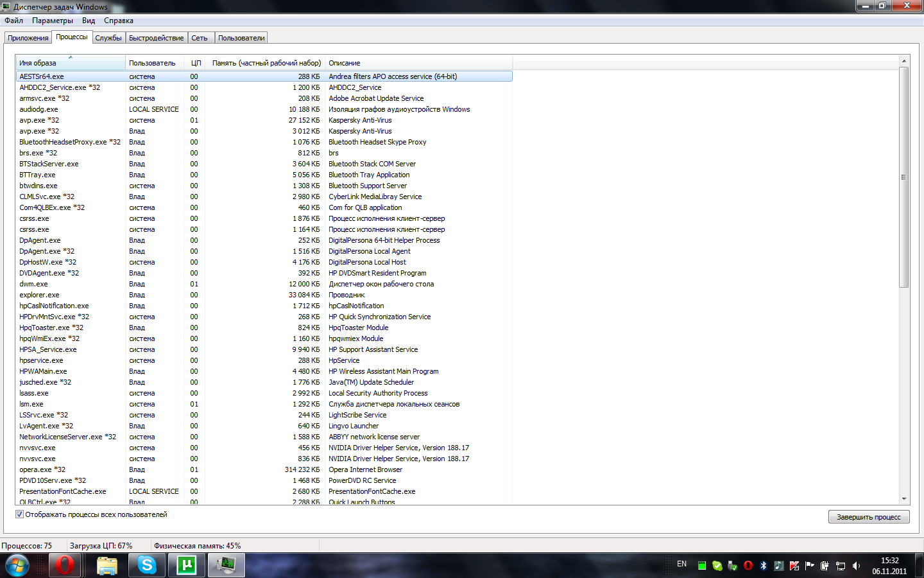Screen dimensions: 924x578
Task: Select the LvAgent.exe *32 process
Action: 264,426
